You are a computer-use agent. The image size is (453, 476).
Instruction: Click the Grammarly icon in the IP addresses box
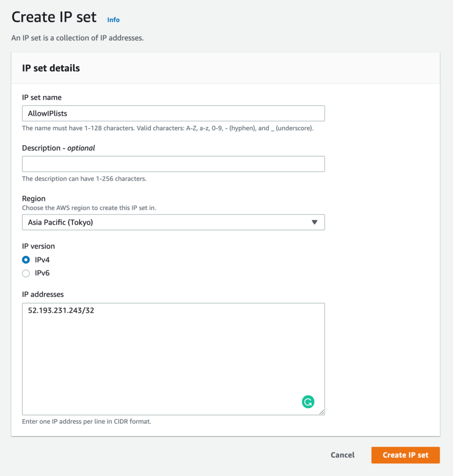coord(308,402)
